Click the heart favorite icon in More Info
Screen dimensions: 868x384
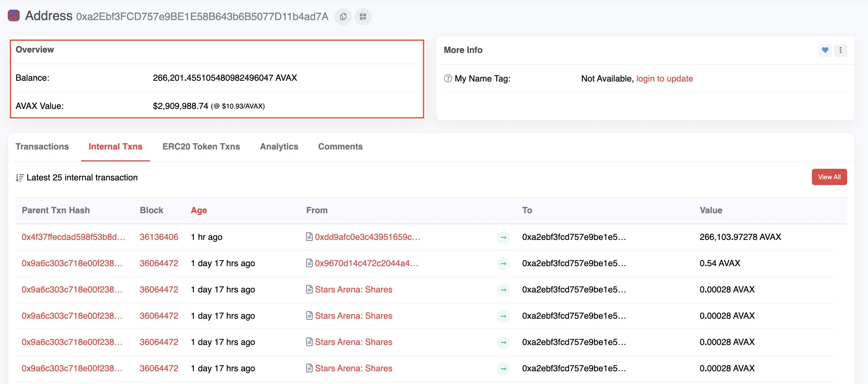pyautogui.click(x=825, y=50)
